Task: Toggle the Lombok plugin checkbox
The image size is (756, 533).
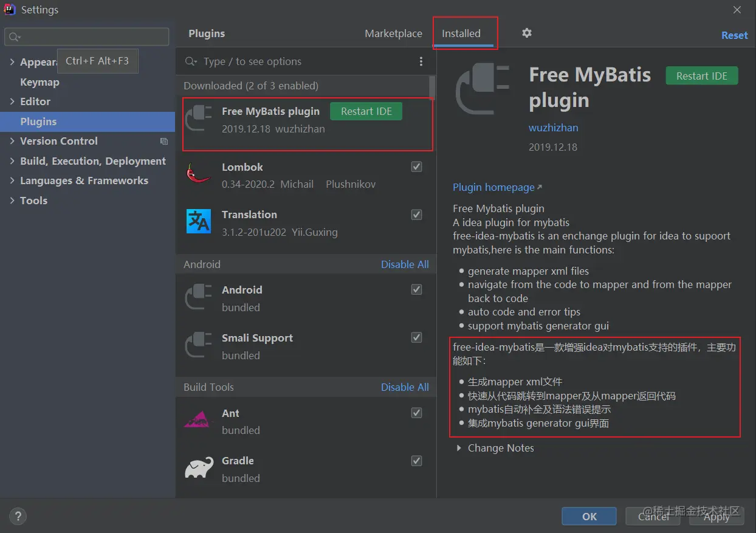Action: click(416, 167)
